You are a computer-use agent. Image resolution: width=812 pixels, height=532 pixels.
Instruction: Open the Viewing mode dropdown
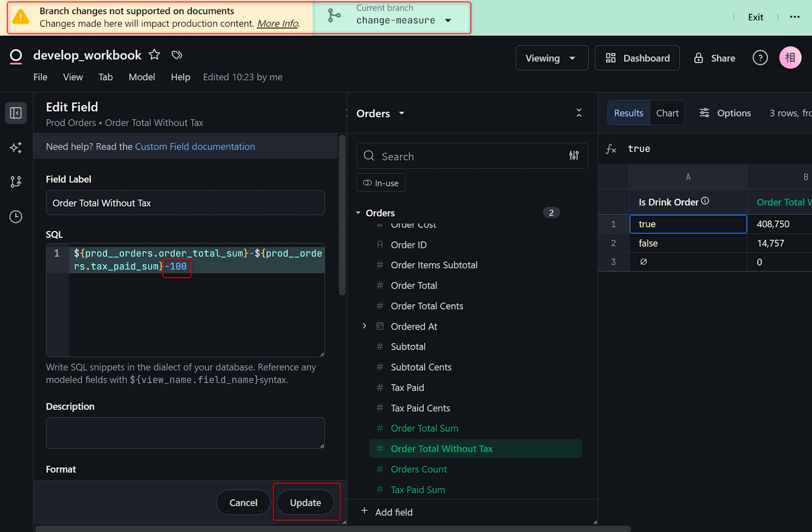(552, 58)
